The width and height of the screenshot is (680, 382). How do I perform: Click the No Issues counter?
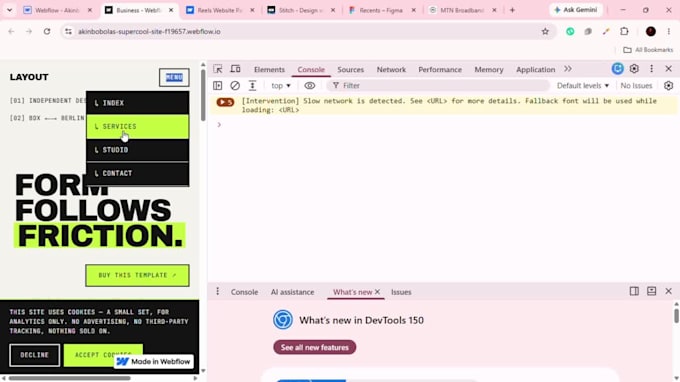tap(636, 85)
